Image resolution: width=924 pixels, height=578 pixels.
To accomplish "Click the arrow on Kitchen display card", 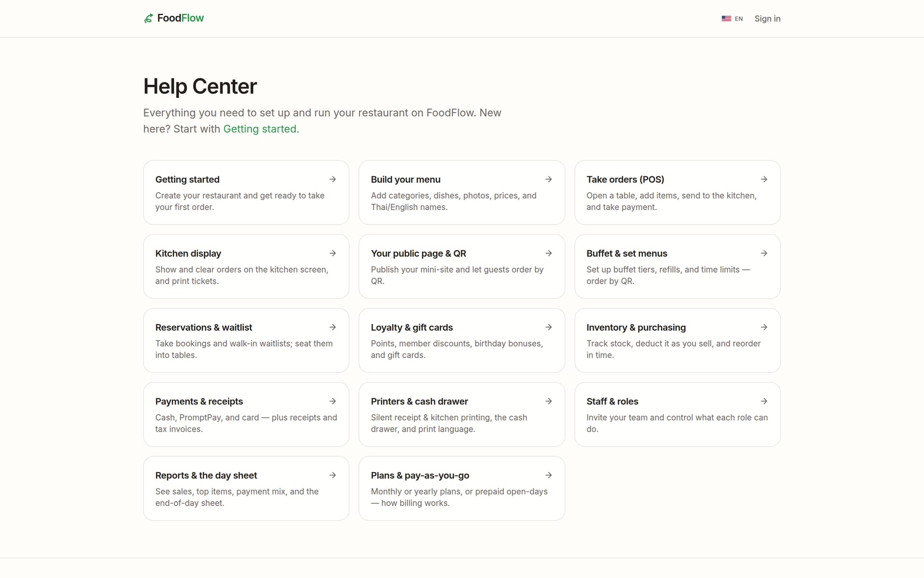I will pos(333,253).
